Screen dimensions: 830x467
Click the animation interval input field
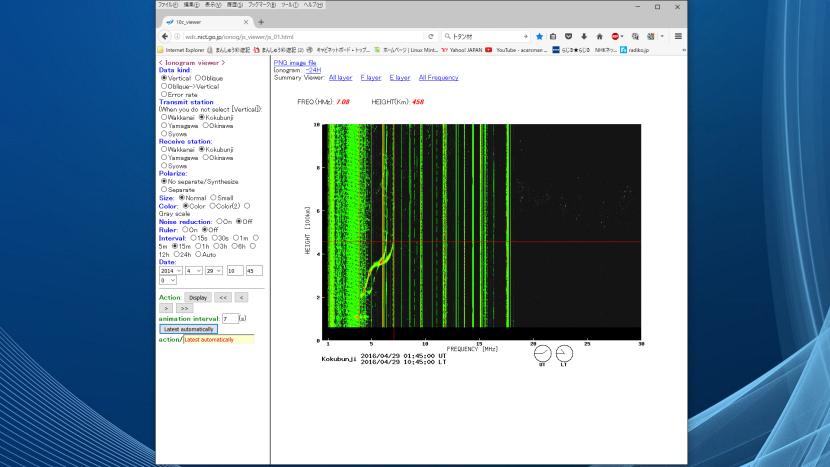tap(230, 319)
